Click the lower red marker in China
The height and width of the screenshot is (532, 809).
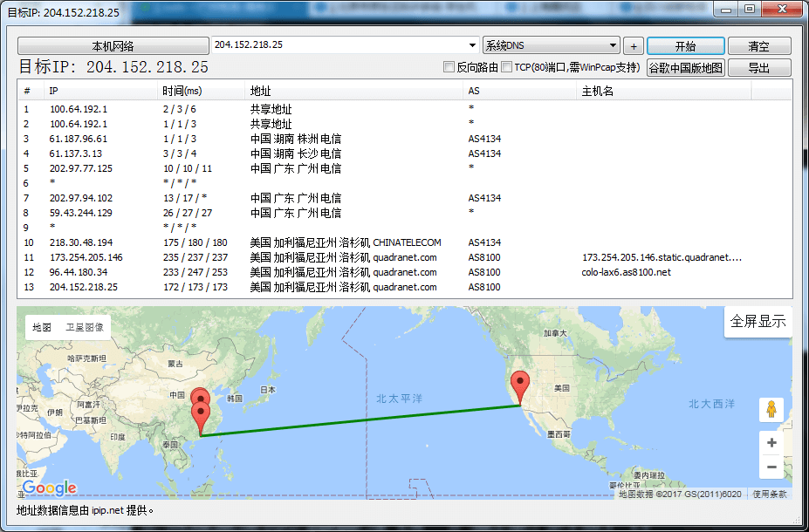coord(202,417)
